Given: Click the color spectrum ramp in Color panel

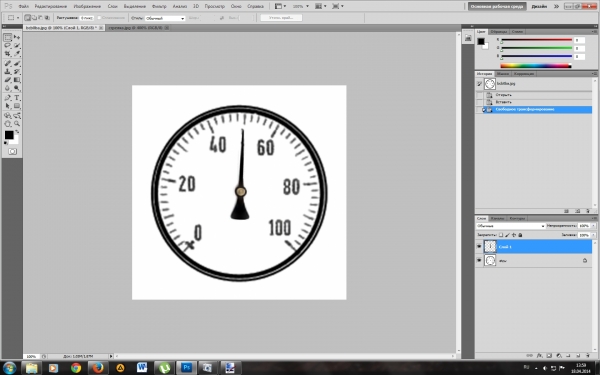Looking at the screenshot, I should (536, 66).
